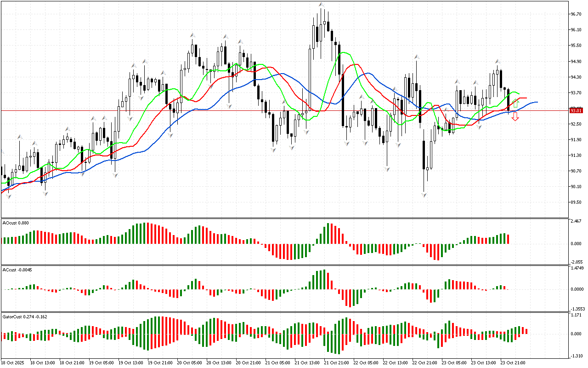Click the up fractal above the latest 94.90 peak
This screenshot has height=368, width=588.
pos(498,61)
